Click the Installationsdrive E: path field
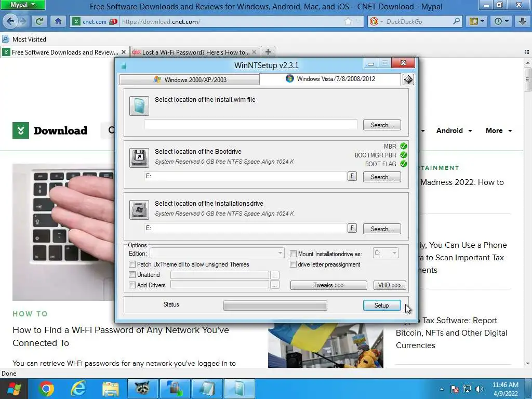This screenshot has height=399, width=532. click(x=246, y=228)
